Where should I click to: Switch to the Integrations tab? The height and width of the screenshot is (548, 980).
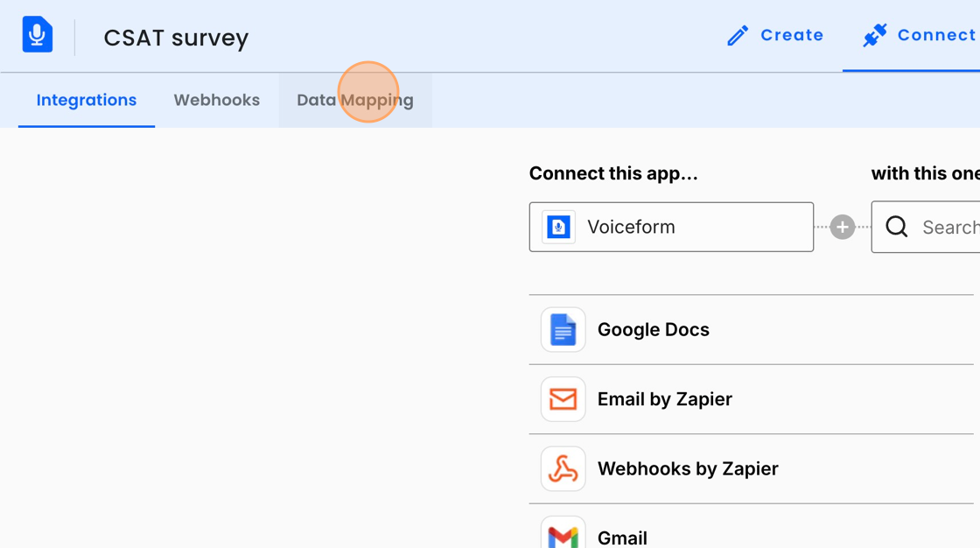[87, 100]
